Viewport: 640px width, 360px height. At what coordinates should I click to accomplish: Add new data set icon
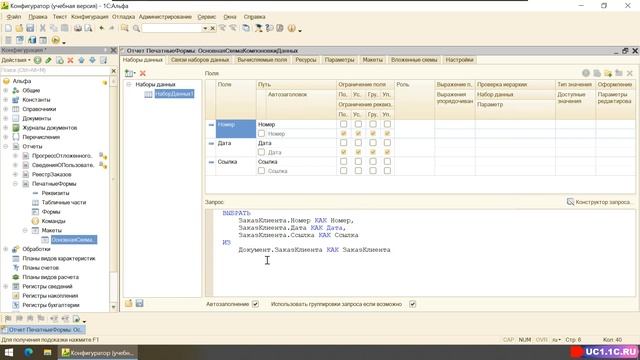[x=130, y=73]
